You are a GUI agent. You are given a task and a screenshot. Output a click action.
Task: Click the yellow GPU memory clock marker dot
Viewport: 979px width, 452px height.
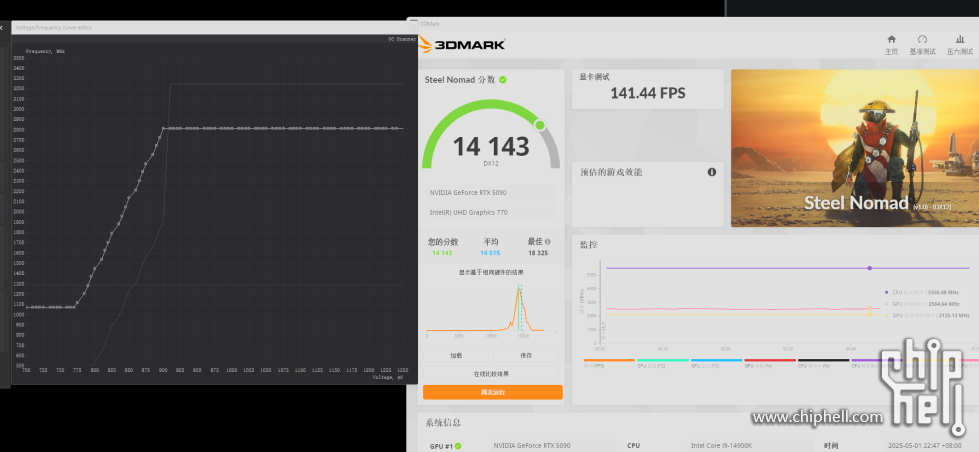[x=869, y=314]
